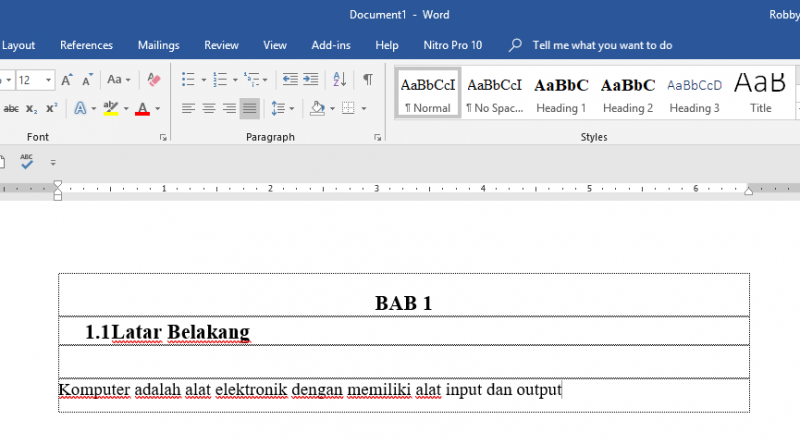Increase font size with Grow Font icon
Screen dimensions: 800x445
click(x=66, y=80)
